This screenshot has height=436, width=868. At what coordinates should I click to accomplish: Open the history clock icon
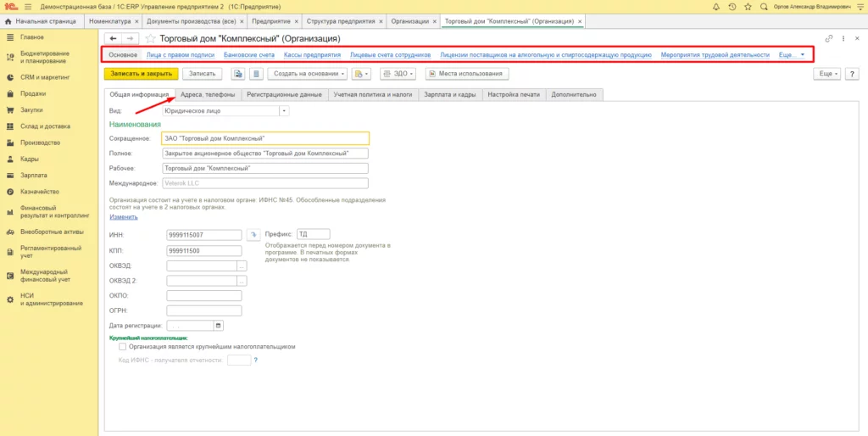(732, 7)
